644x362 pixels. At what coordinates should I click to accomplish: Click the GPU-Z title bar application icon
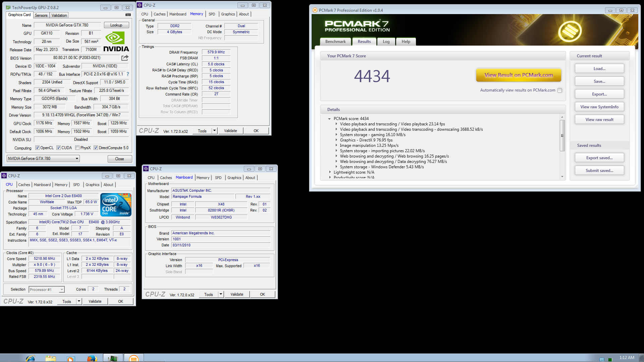7,7
